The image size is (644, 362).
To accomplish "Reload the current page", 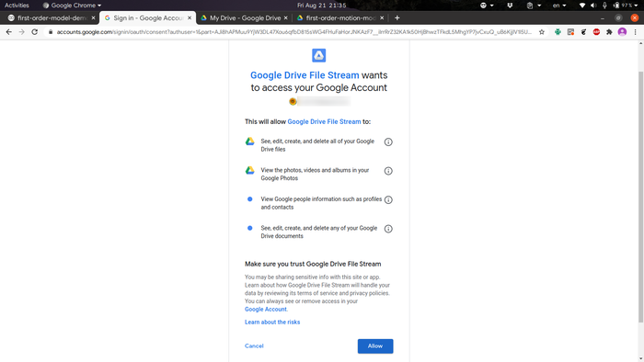I will click(x=35, y=32).
